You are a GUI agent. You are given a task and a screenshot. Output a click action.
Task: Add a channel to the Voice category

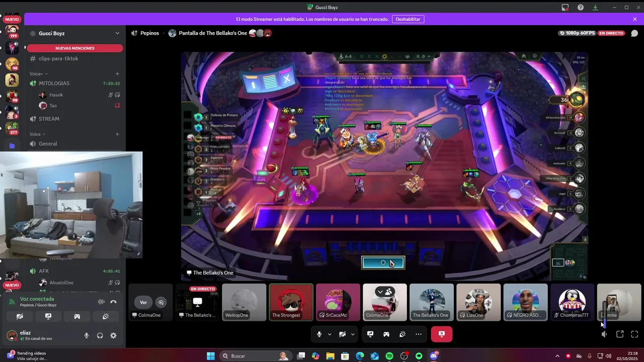coord(117,134)
